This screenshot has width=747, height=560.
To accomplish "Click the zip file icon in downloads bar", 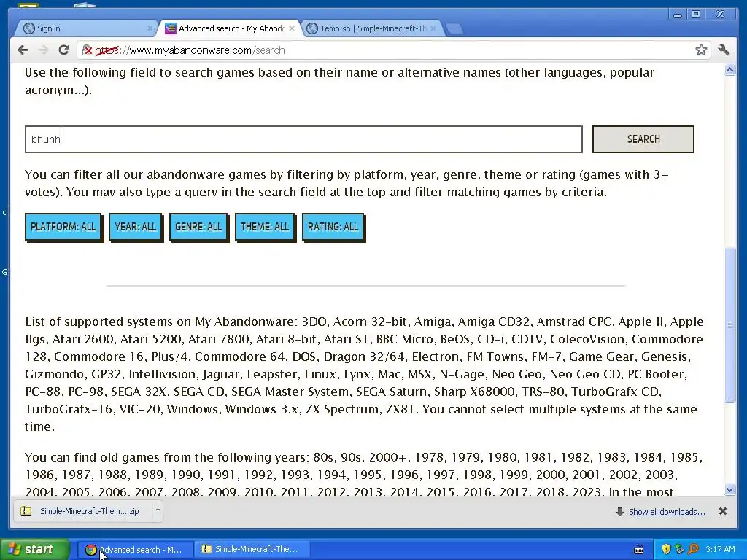I will click(26, 511).
